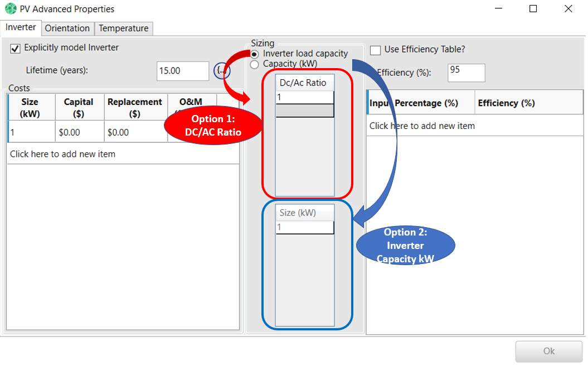Screen dimensions: 588x365
Task: Select the Inverter tab
Action: pyautogui.click(x=21, y=27)
